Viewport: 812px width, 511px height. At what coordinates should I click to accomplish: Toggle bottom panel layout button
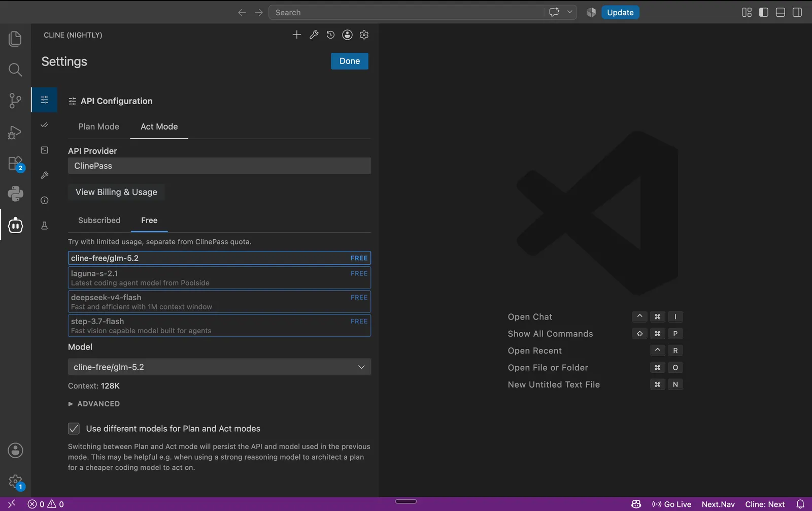(x=781, y=12)
